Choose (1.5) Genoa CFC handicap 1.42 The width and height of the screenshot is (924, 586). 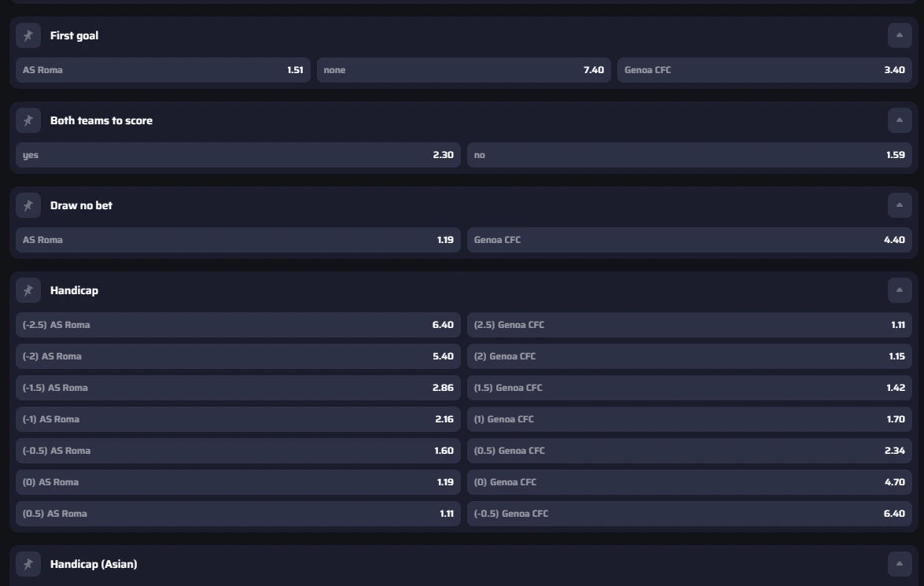(x=689, y=388)
